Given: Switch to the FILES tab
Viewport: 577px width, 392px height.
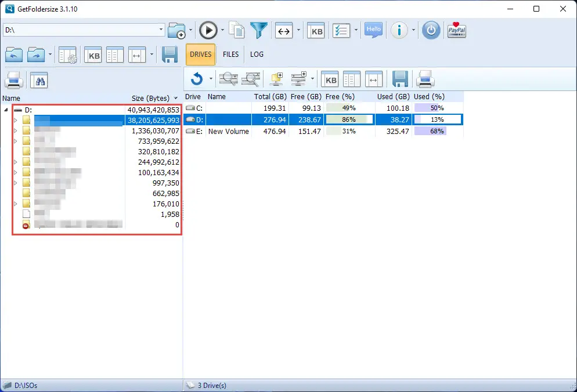Looking at the screenshot, I should coord(230,55).
